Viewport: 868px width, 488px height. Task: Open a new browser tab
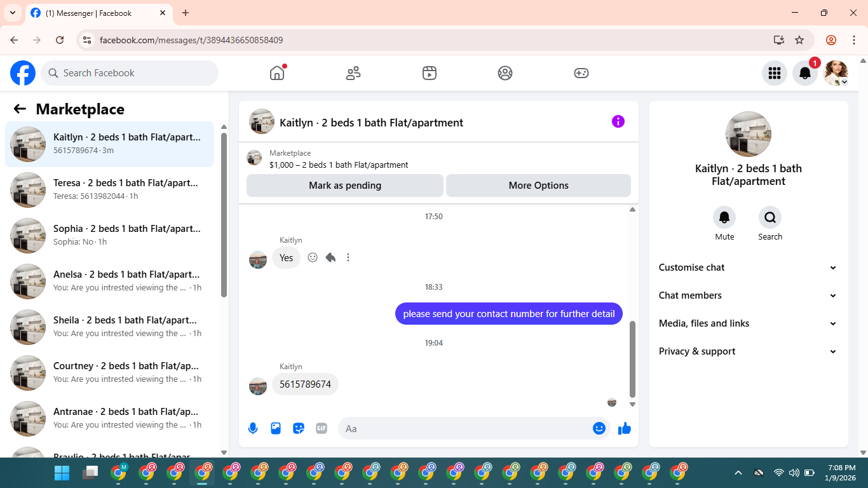pyautogui.click(x=186, y=13)
